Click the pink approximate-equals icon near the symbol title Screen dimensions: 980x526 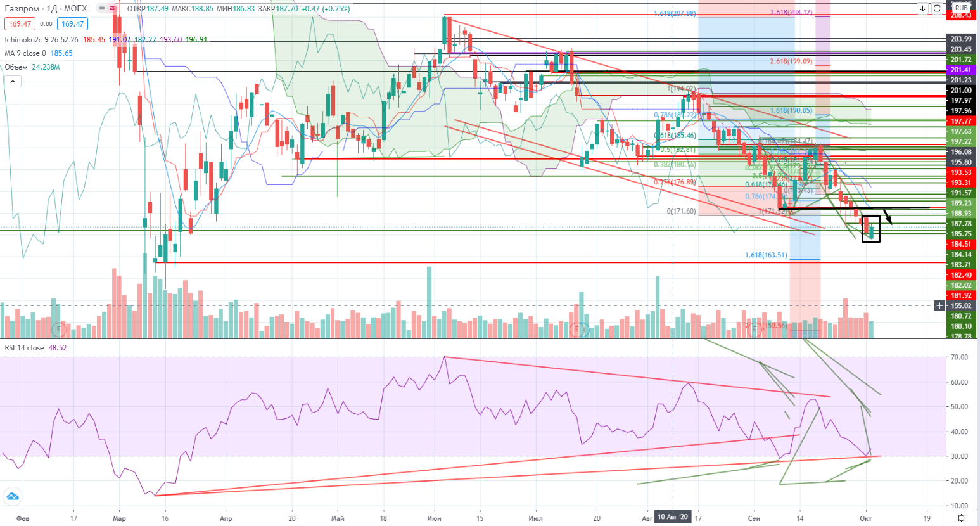tap(113, 8)
